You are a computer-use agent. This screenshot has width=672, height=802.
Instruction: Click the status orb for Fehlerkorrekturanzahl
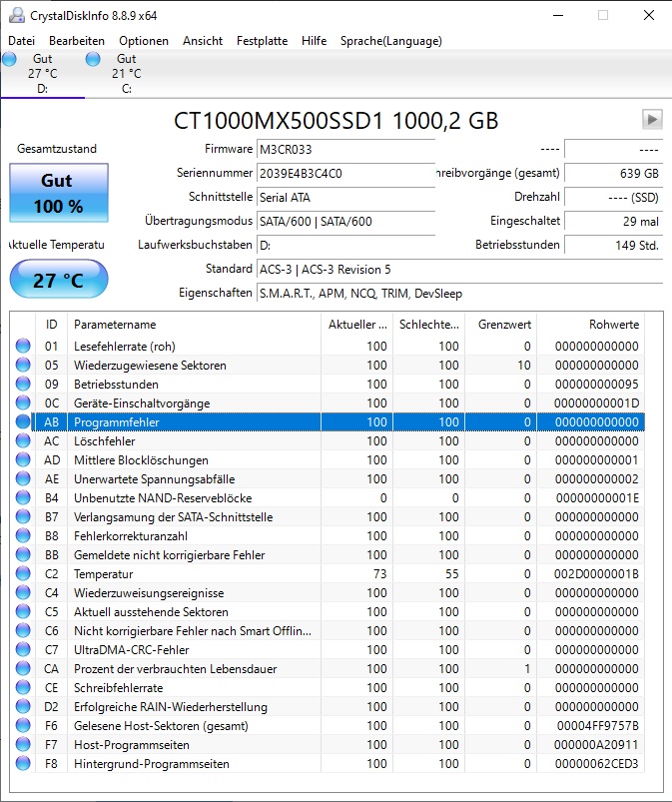[x=23, y=536]
